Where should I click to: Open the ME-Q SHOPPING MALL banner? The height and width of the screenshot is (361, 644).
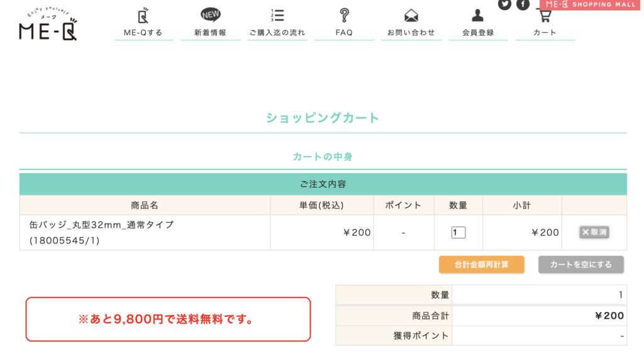point(590,4)
